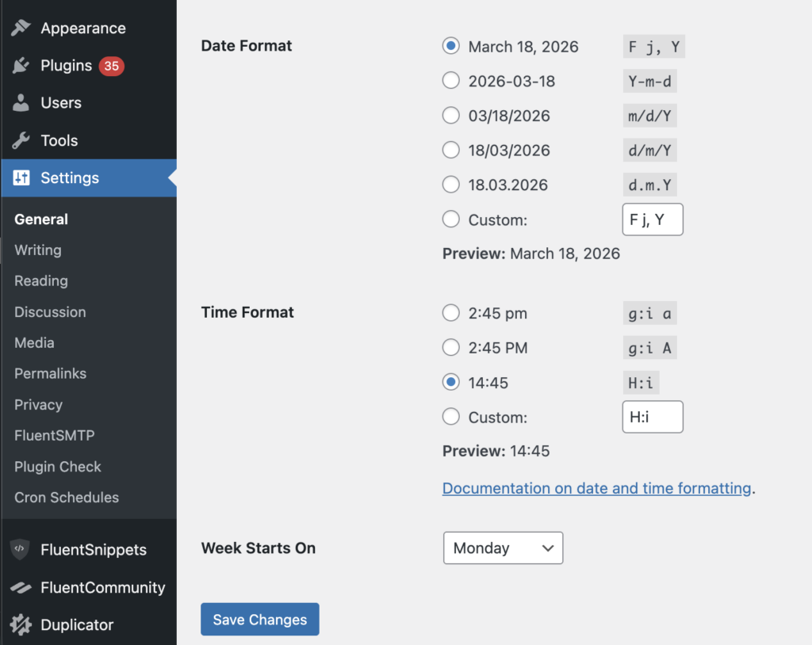Click the Tools wrench icon
812x645 pixels.
point(21,140)
